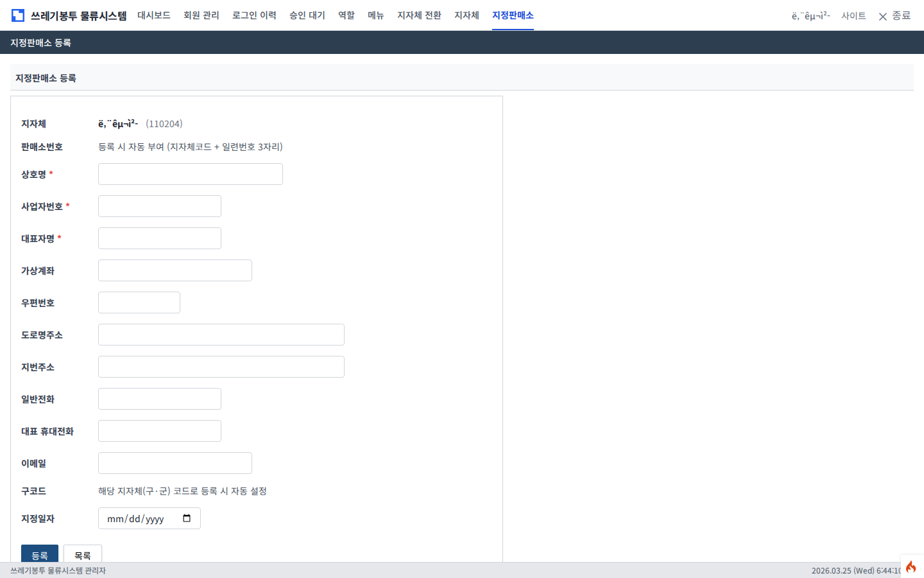Screen dimensions: 924x578
Task: Navigate to the 대시보드 menu
Action: [x=154, y=15]
